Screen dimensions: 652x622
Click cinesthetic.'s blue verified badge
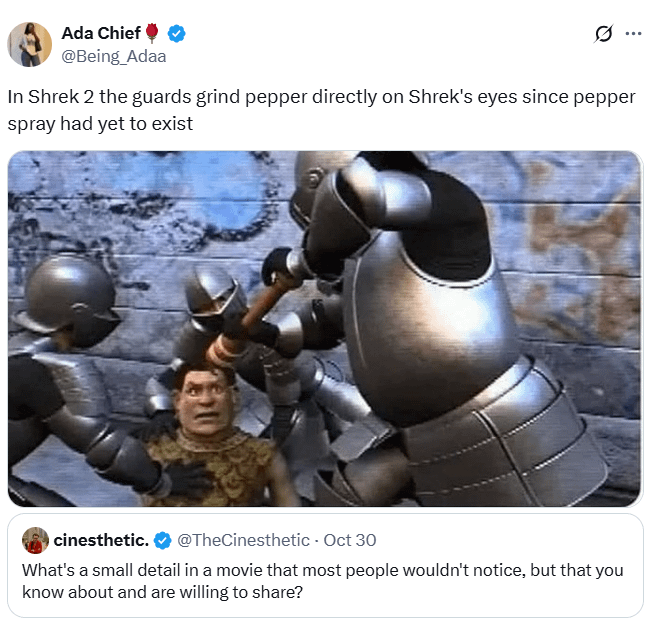[162, 541]
